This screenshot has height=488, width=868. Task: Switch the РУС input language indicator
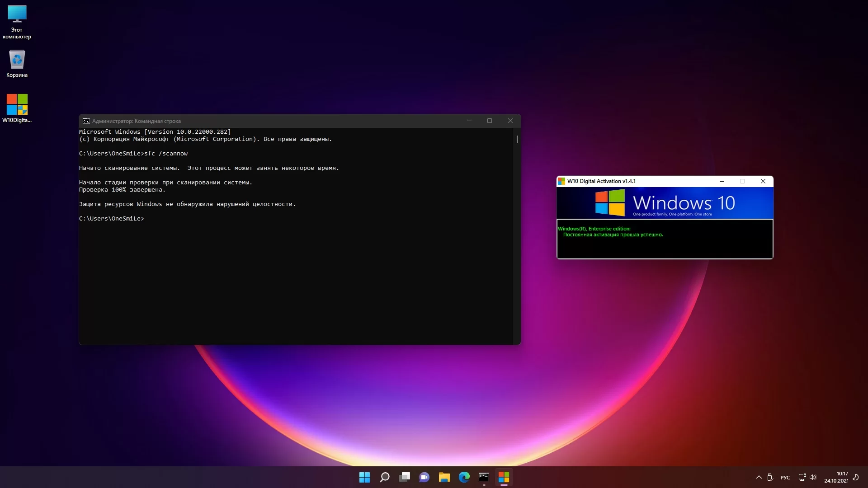[x=785, y=478]
